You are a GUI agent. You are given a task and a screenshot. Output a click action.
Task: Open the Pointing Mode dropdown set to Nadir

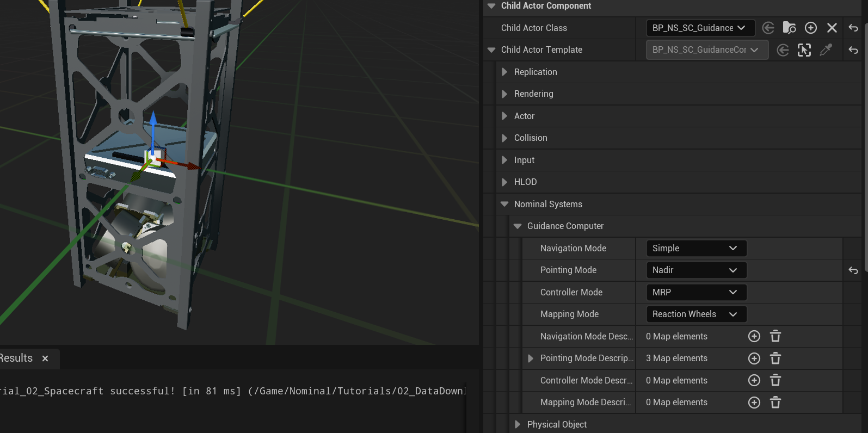pos(695,270)
